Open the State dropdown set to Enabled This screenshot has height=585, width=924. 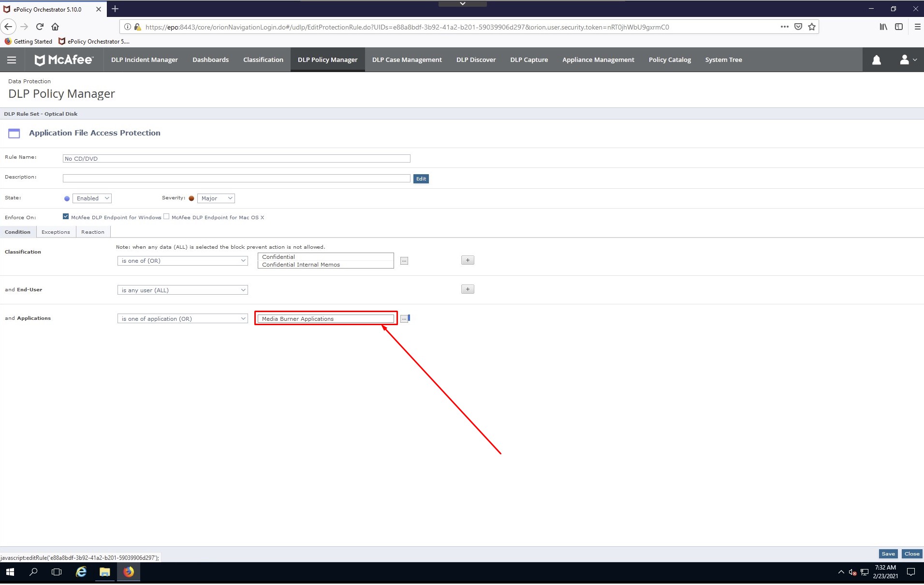coord(92,198)
